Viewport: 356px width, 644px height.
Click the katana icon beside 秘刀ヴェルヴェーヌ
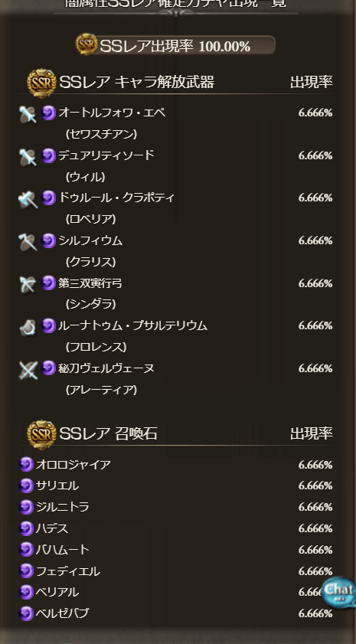point(28,370)
